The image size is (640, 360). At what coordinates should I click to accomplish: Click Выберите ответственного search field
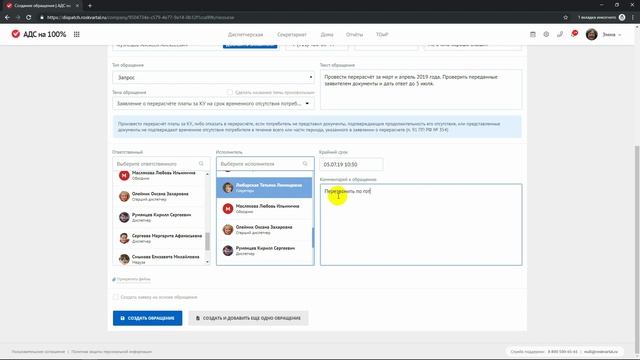tap(161, 164)
